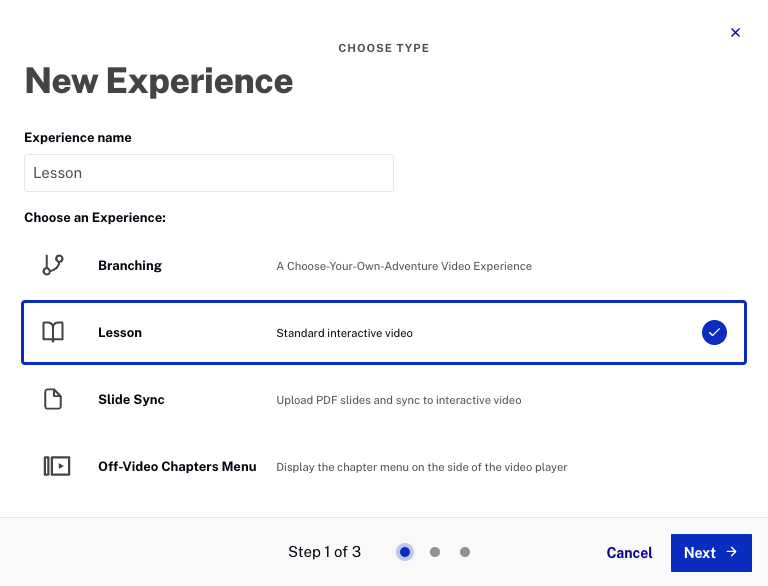Select the Branching experience label
768x586 pixels.
[x=130, y=266]
